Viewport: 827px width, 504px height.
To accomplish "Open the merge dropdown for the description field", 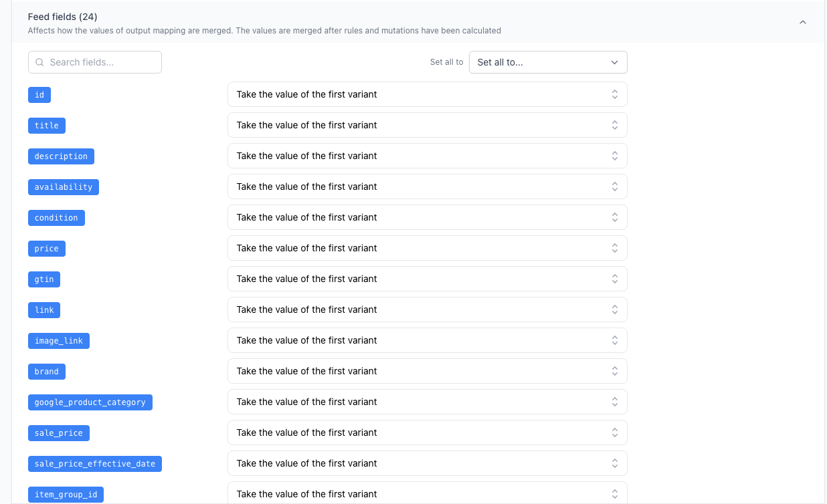I will tap(427, 156).
